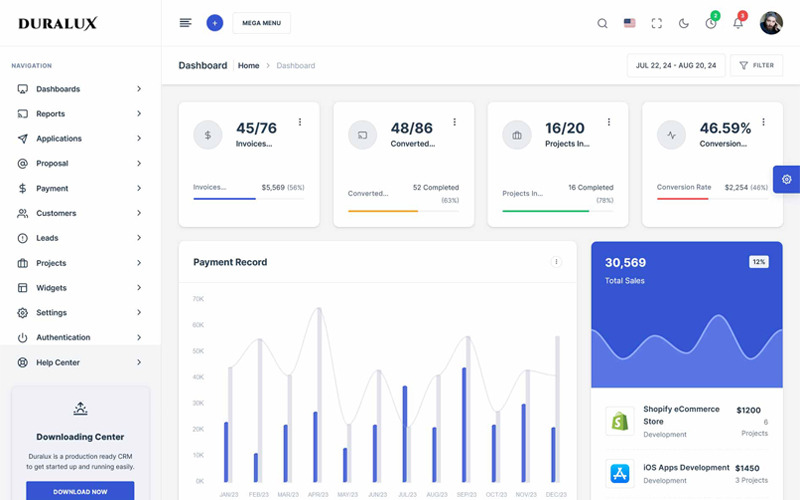
Task: Enter fullscreen mode via expand icon
Action: [657, 23]
